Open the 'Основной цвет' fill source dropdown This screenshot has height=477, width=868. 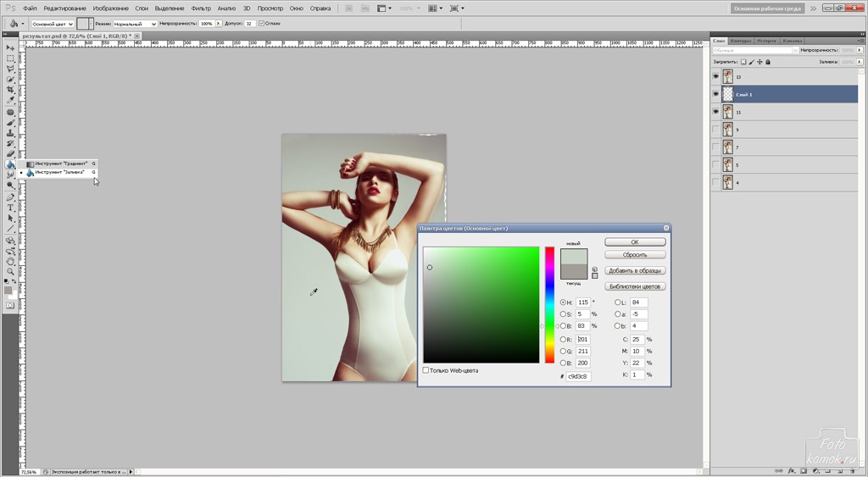point(53,24)
